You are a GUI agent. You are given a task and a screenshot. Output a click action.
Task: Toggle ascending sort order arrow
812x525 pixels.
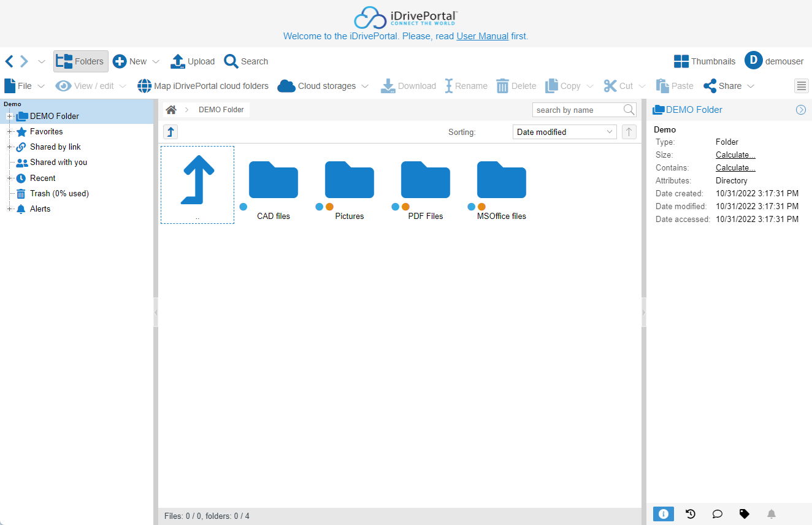(x=629, y=132)
